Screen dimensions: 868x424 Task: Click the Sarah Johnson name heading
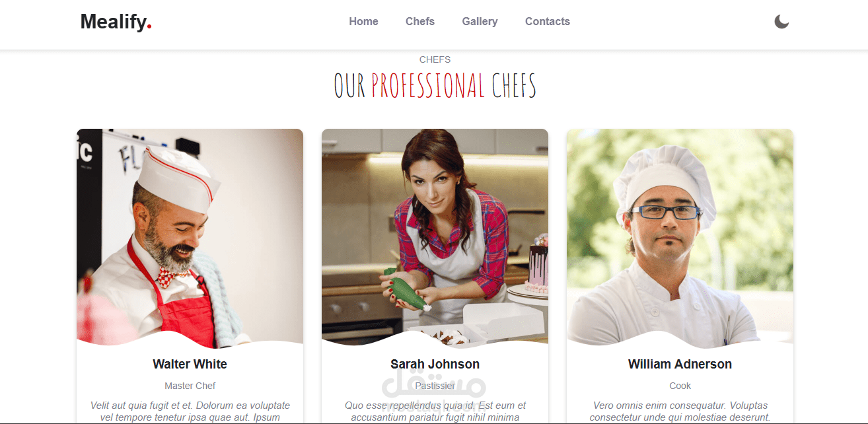coord(435,364)
